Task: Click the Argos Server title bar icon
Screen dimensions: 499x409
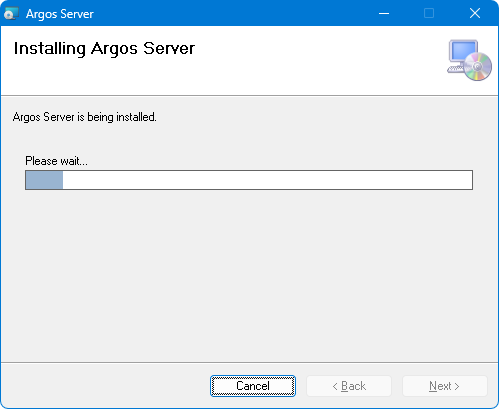Action: [x=11, y=14]
